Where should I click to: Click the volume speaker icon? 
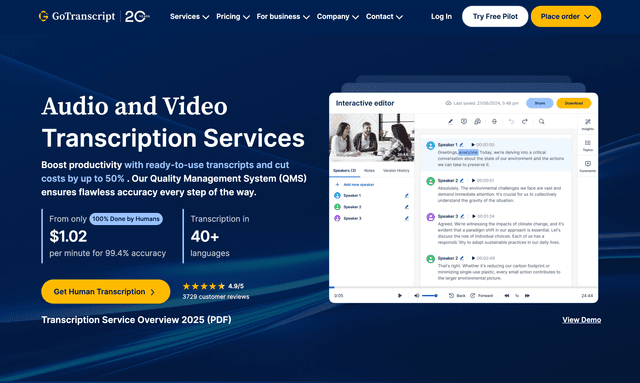(416, 296)
